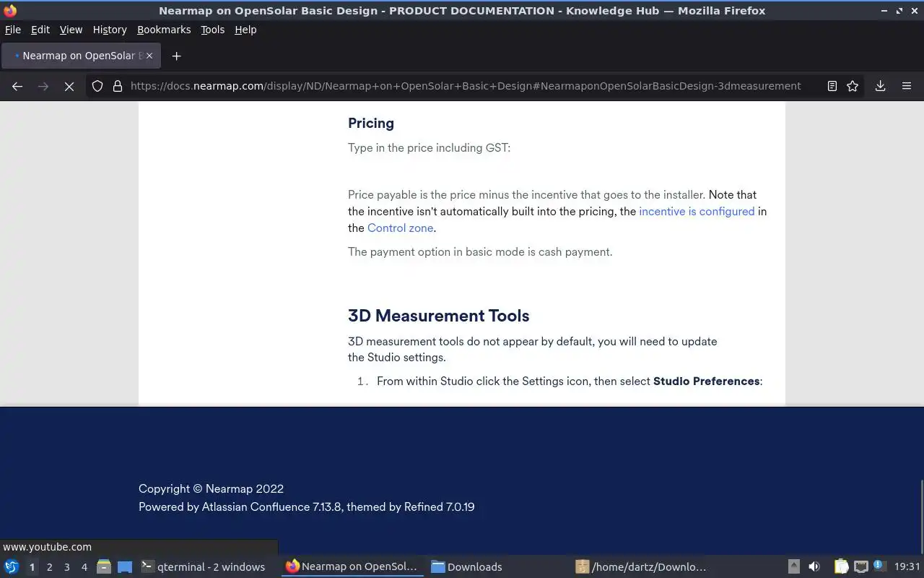The width and height of the screenshot is (924, 578).
Task: Click 'Type in the price including GST:' text
Action: pyautogui.click(x=429, y=147)
